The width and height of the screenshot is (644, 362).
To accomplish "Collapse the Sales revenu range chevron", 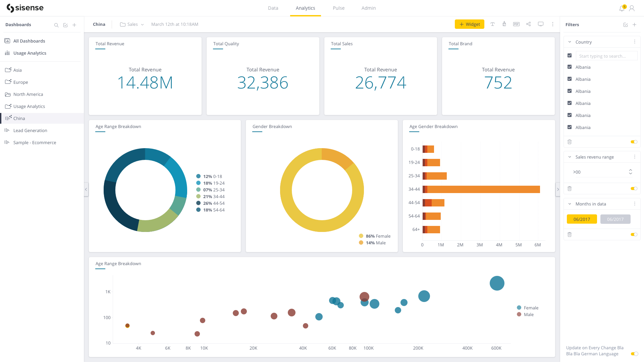I will tap(570, 157).
